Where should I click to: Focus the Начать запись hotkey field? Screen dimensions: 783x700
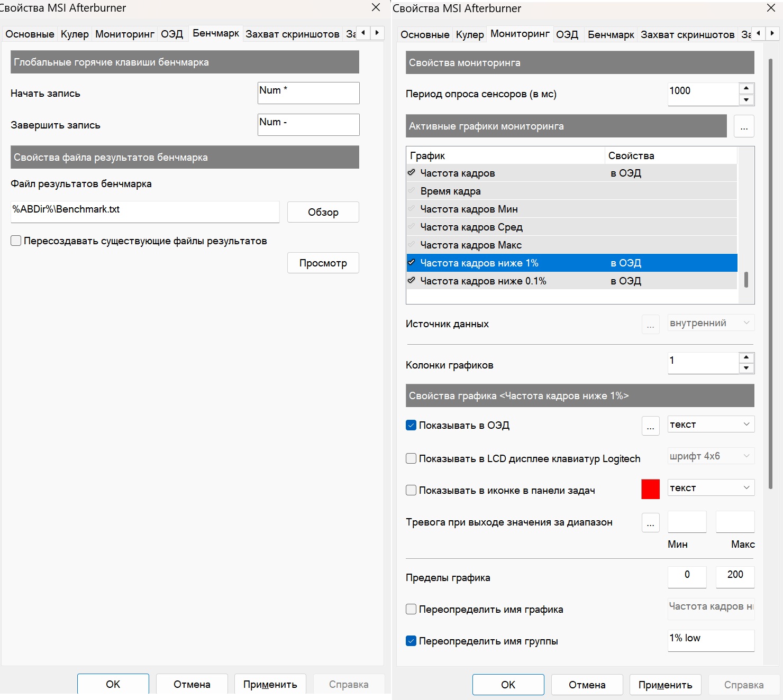[308, 93]
